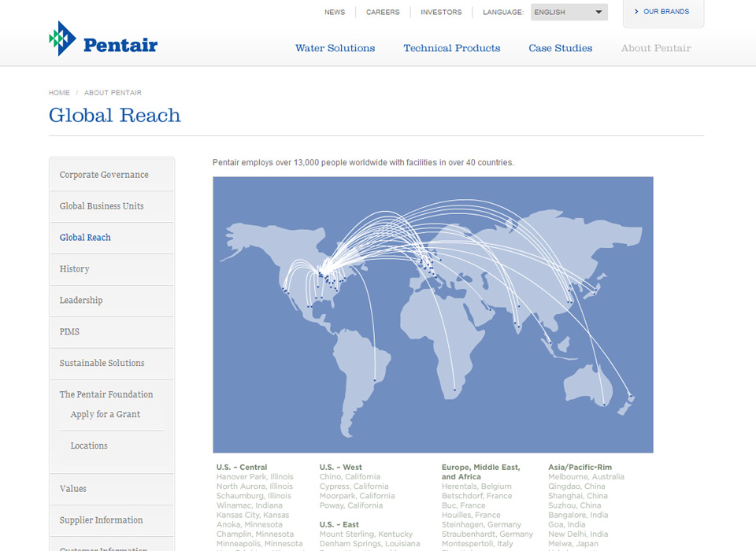The height and width of the screenshot is (551, 756).
Task: Open The Pentair Foundation sidebar item
Action: point(106,394)
